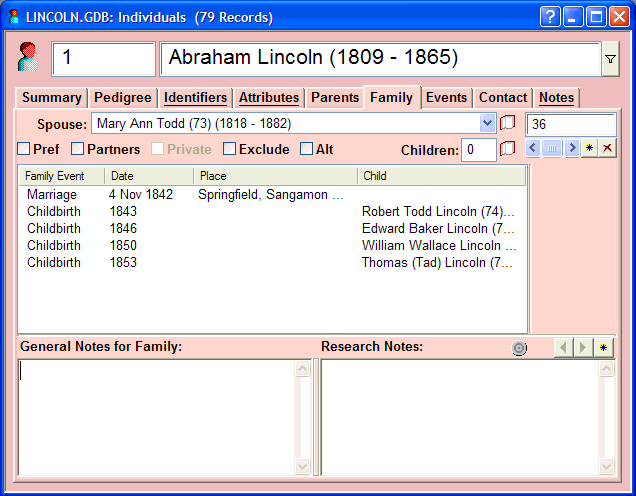The image size is (636, 496).
Task: Open the book icon next to Children
Action: click(507, 149)
